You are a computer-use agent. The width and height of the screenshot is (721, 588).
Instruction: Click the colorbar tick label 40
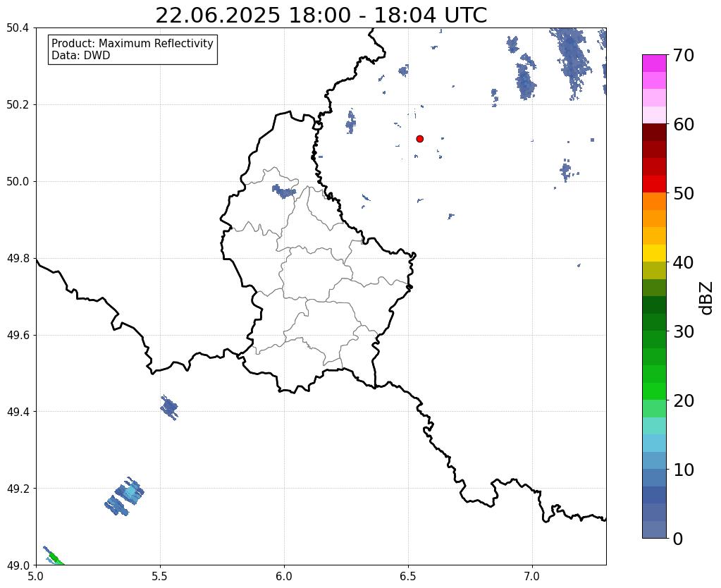click(684, 262)
